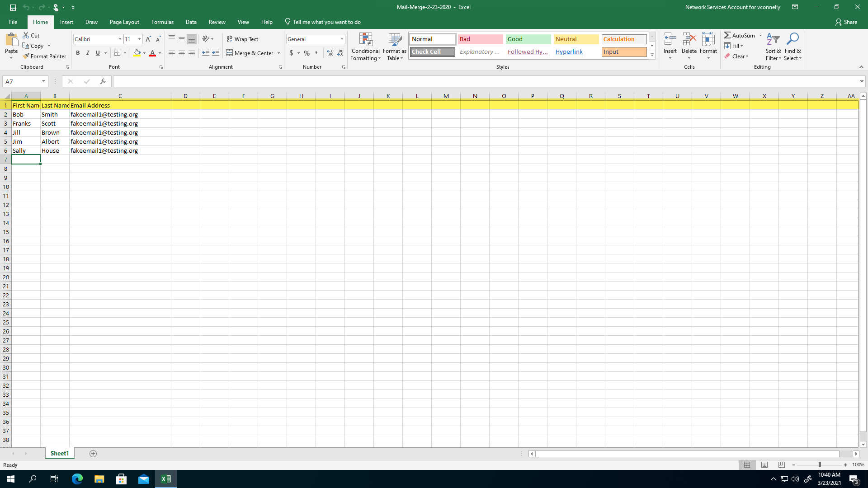
Task: Open the font name Calibri dropdown
Action: [x=120, y=39]
